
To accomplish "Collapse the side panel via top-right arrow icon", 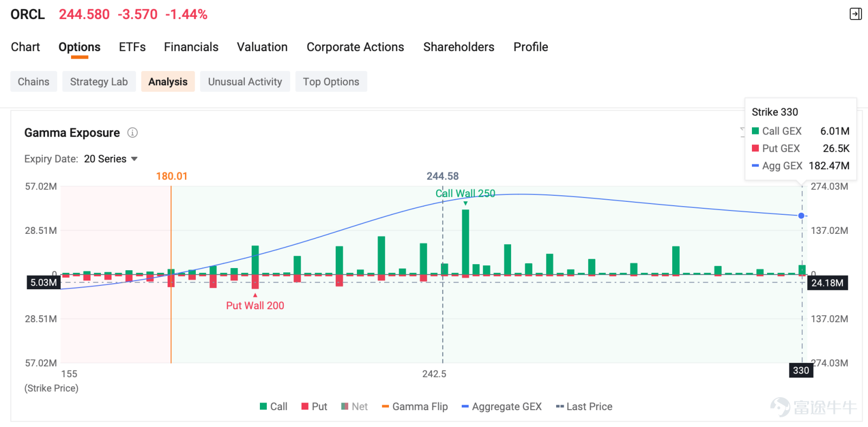I will click(856, 14).
